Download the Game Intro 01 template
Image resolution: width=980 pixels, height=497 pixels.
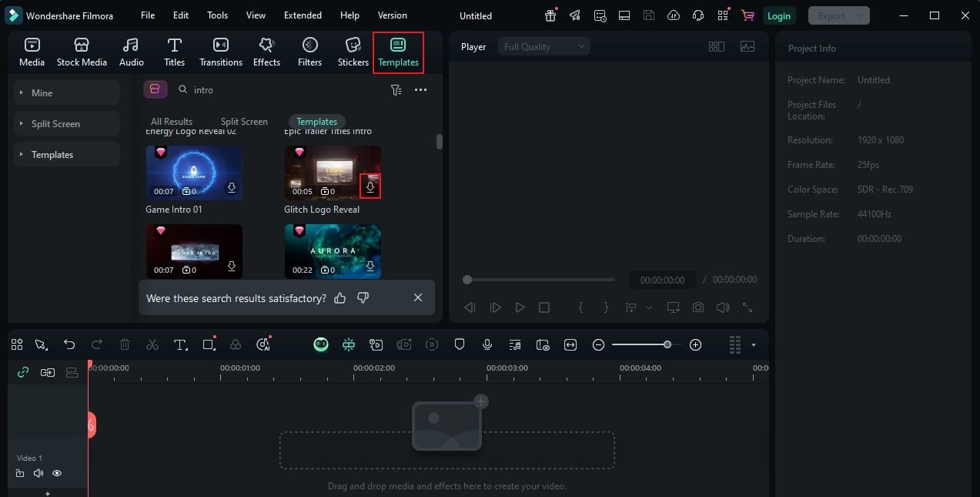232,188
